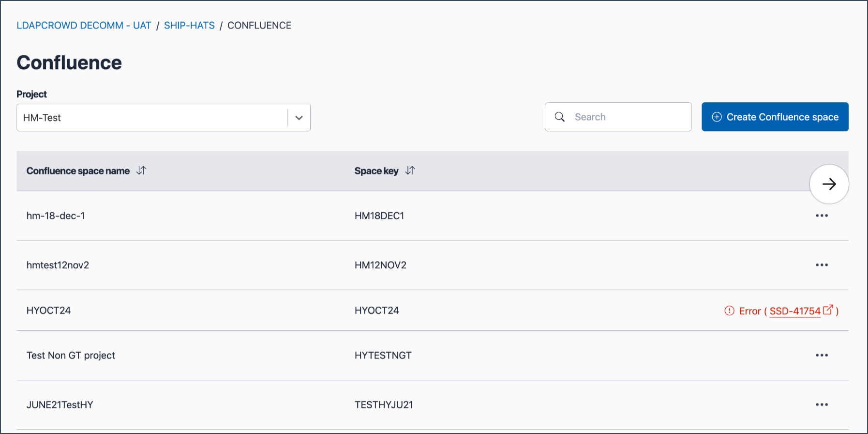Open more options for Test Non GT project
Viewport: 868px width, 434px height.
point(822,355)
